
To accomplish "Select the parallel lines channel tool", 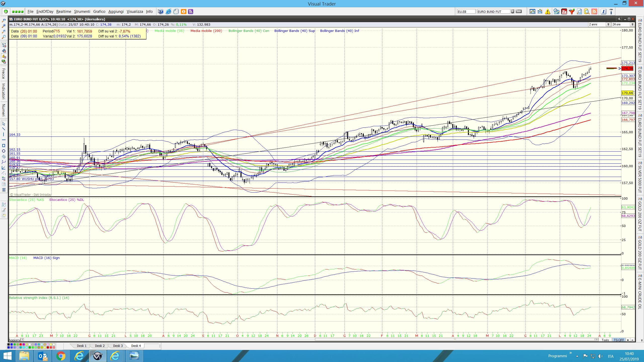I will click(x=4, y=157).
